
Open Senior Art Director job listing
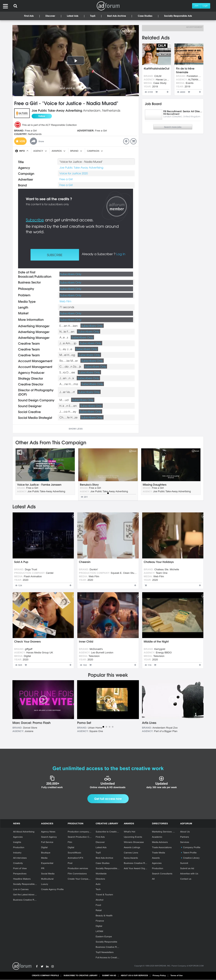point(183,111)
